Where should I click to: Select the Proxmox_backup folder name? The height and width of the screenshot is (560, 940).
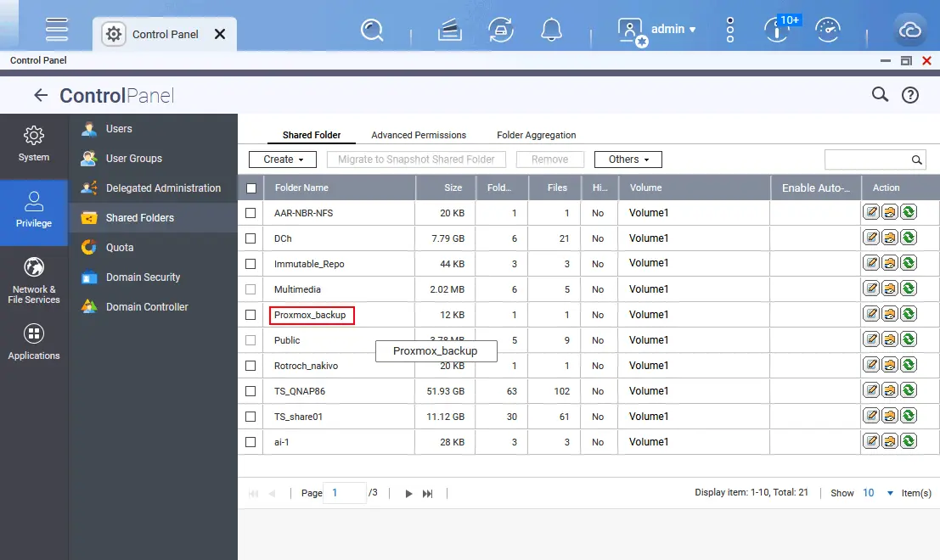pos(310,315)
